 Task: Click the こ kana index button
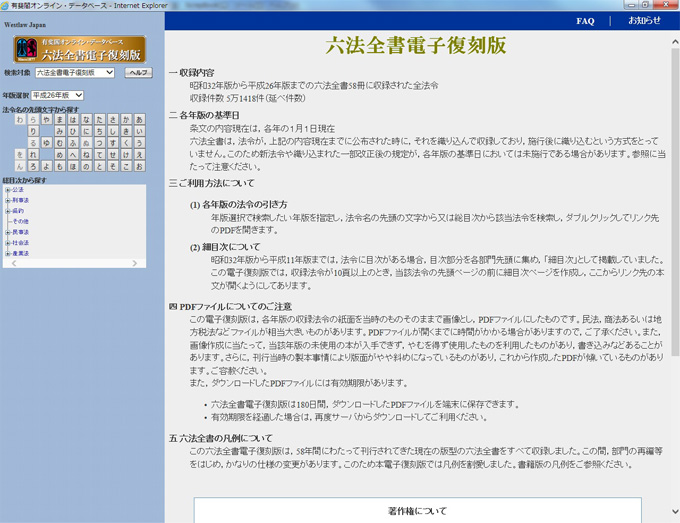click(126, 167)
